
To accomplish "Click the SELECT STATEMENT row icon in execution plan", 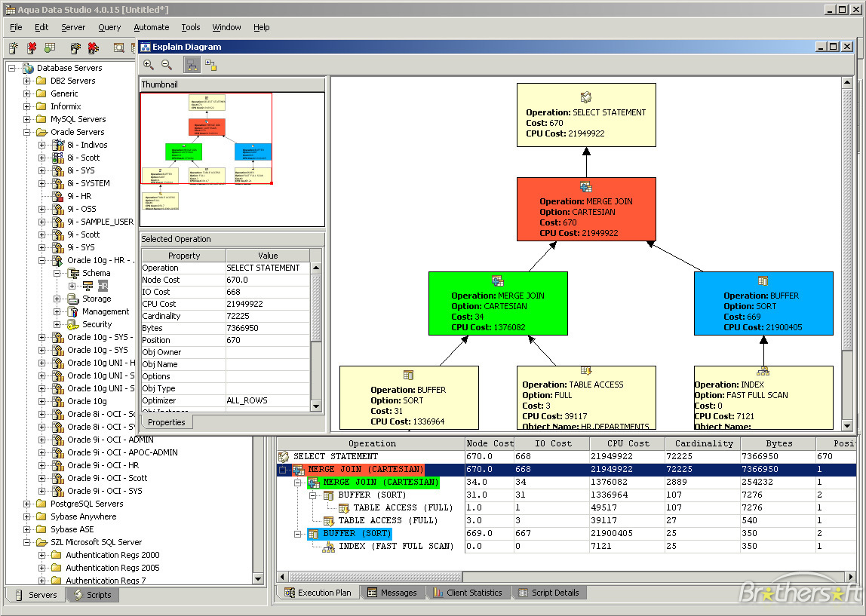I will coord(284,456).
